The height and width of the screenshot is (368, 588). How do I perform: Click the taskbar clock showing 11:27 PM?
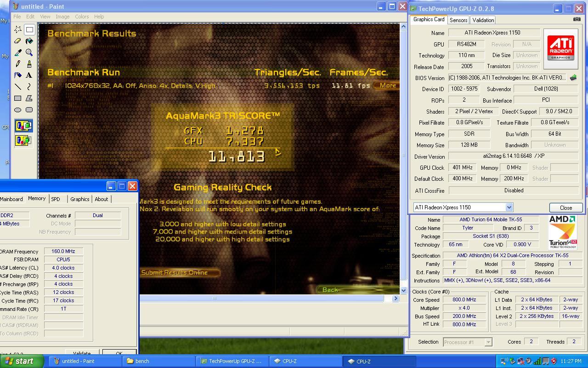(x=571, y=362)
